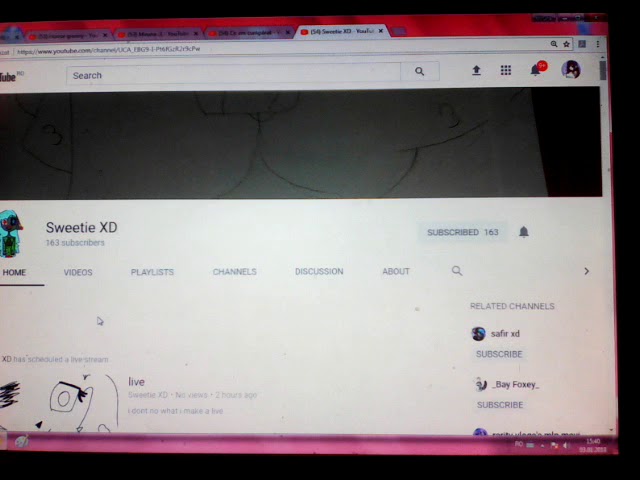Open safir xd channel avatar
This screenshot has height=480, width=640.
[478, 333]
